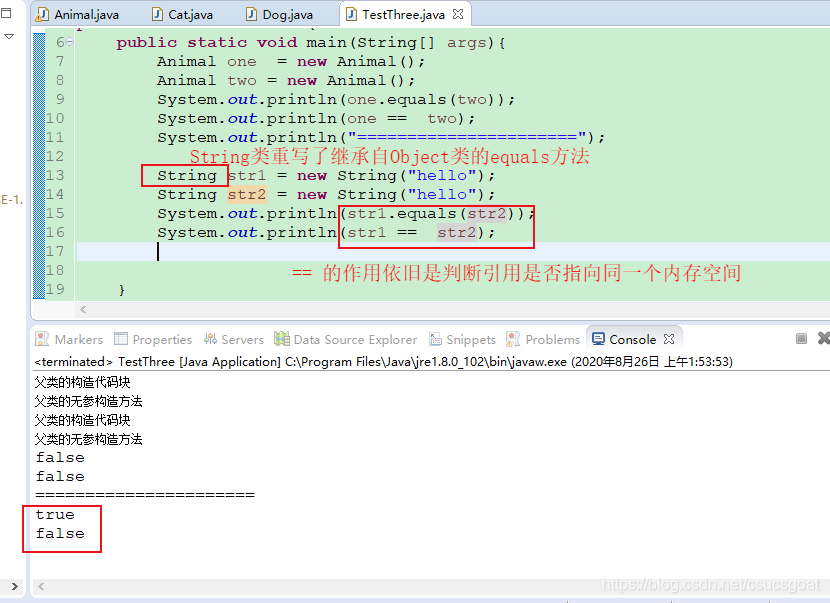
Task: Click the left sidebar minimize icon
Action: 6,13
